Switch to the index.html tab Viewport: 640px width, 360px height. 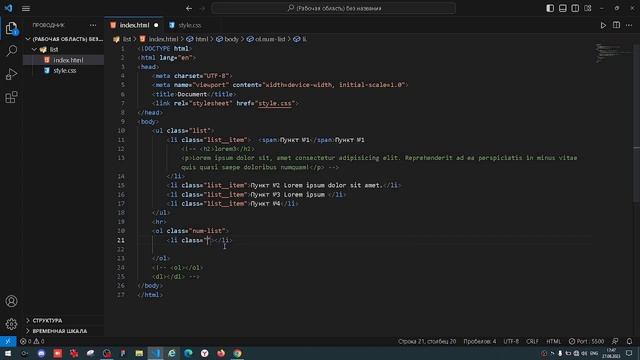[x=134, y=25]
